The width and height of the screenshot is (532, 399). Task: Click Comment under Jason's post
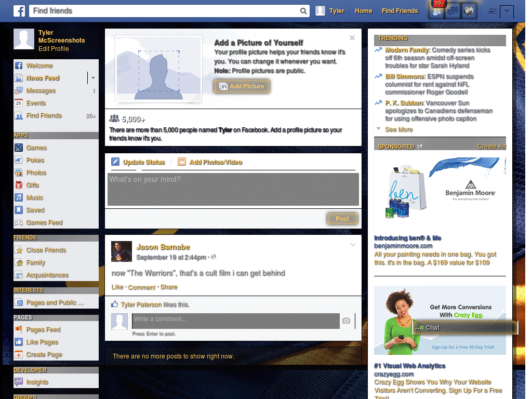[141, 287]
